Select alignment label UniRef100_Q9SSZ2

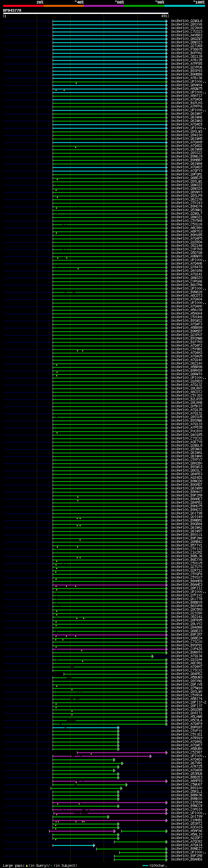pyautogui.click(x=187, y=153)
